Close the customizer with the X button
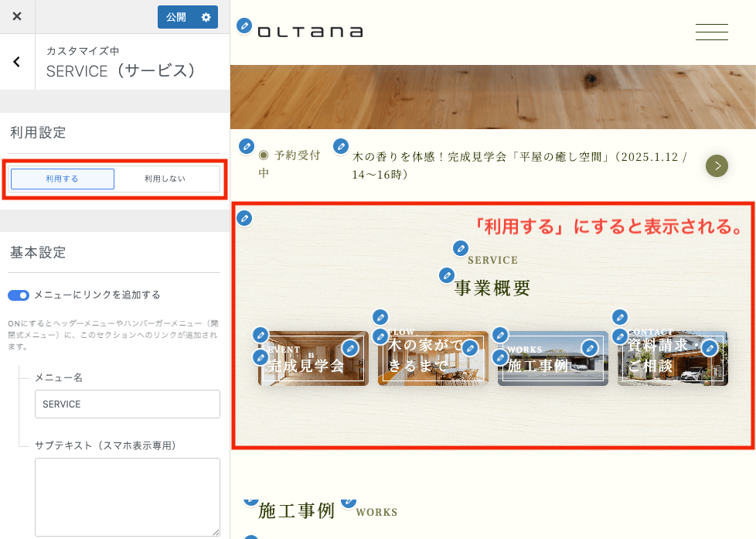756x539 pixels. pos(17,16)
